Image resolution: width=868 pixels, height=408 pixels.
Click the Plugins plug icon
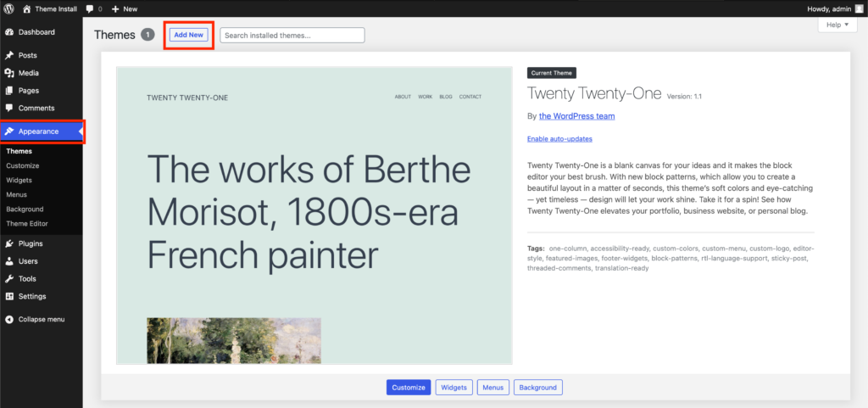(x=9, y=243)
